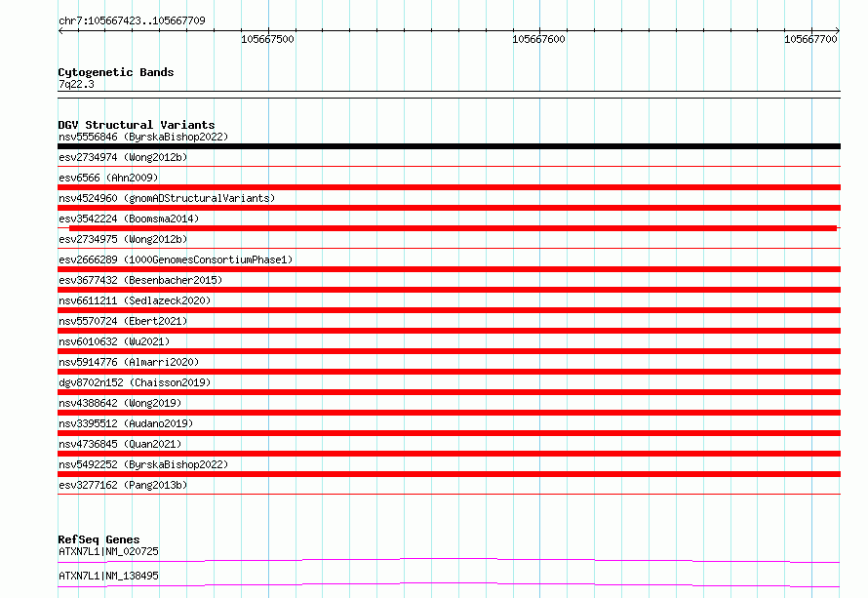Select variant nsv5570724 (Ebert2021)
The image size is (868, 598).
click(123, 321)
